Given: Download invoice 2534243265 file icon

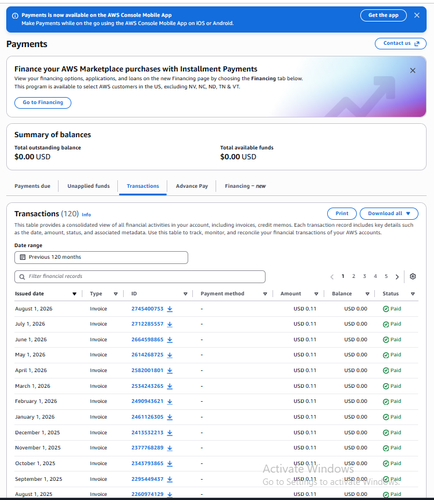Looking at the screenshot, I should click(x=170, y=386).
